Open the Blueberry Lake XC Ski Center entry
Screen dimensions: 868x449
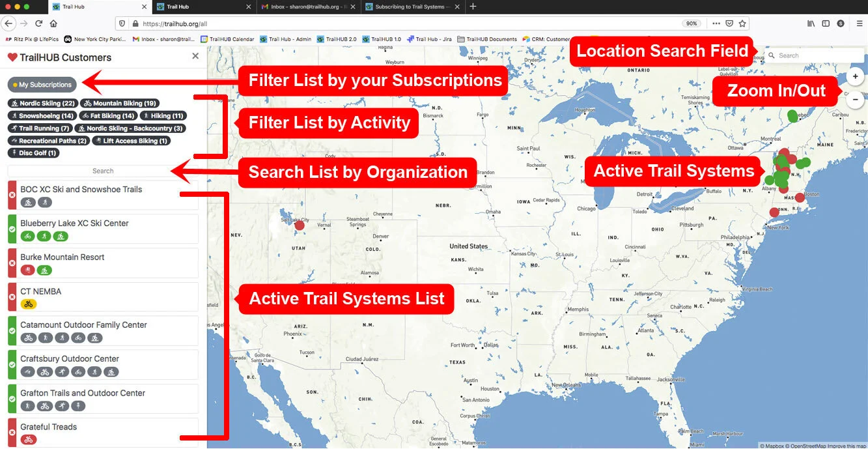click(103, 229)
